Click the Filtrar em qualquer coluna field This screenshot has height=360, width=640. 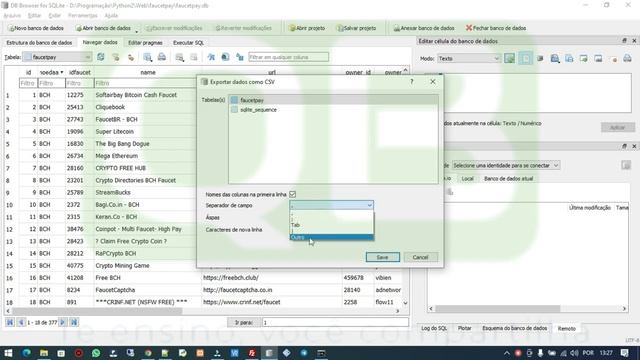pyautogui.click(x=288, y=57)
